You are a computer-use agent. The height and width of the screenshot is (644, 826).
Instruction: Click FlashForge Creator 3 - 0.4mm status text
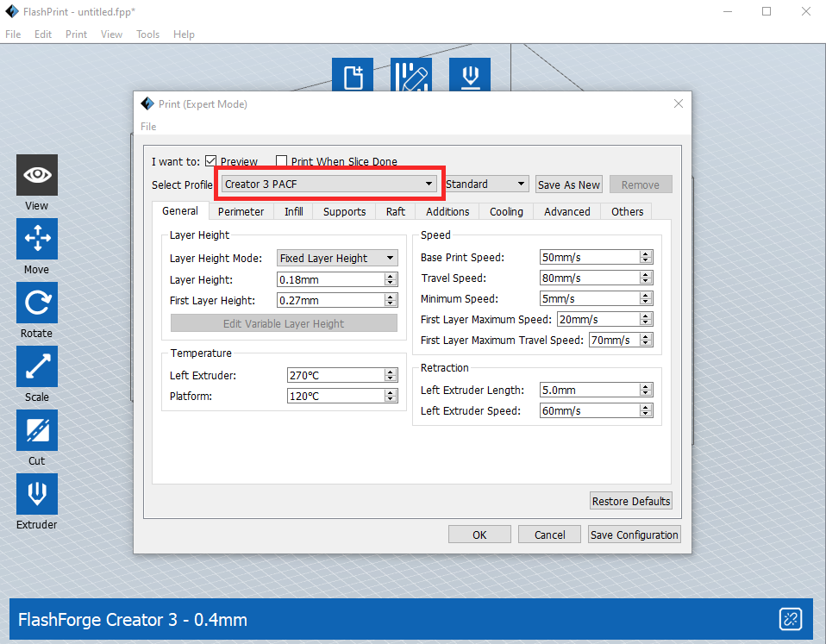point(133,620)
